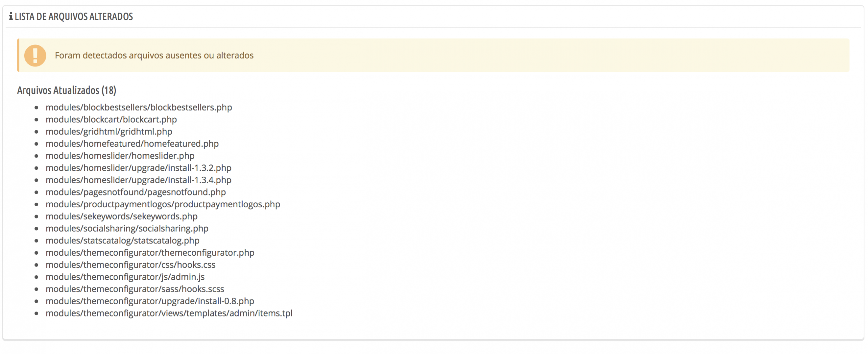Click the info icon beside Lista de Arquivos Alterados
The image size is (868, 354).
click(11, 16)
